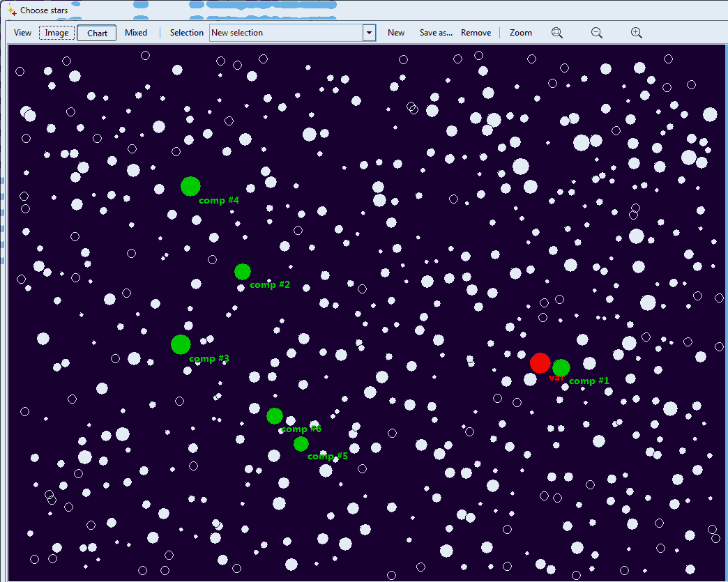Click New to create a selection
The image size is (728, 582).
[x=396, y=33]
